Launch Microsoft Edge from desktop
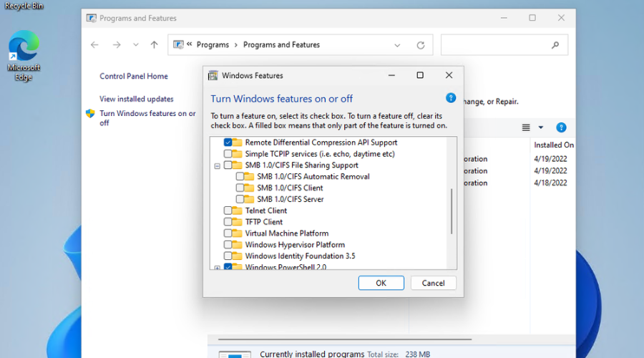 coord(24,55)
